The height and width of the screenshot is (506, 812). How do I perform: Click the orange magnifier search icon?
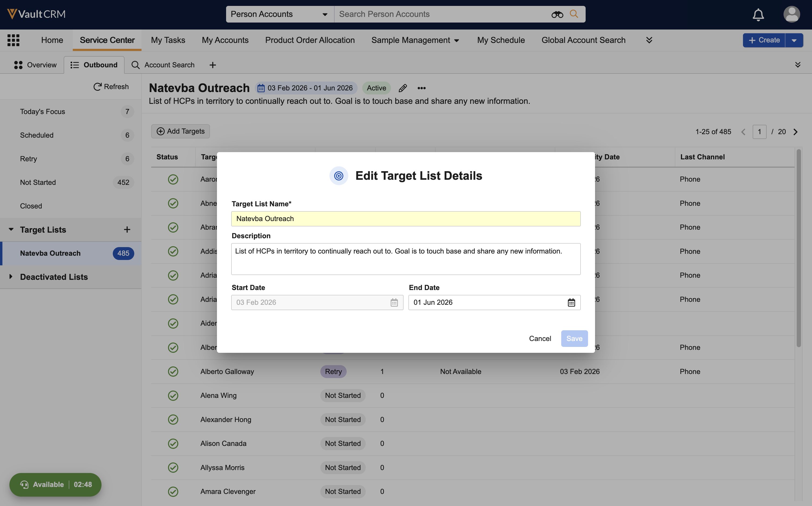[574, 14]
